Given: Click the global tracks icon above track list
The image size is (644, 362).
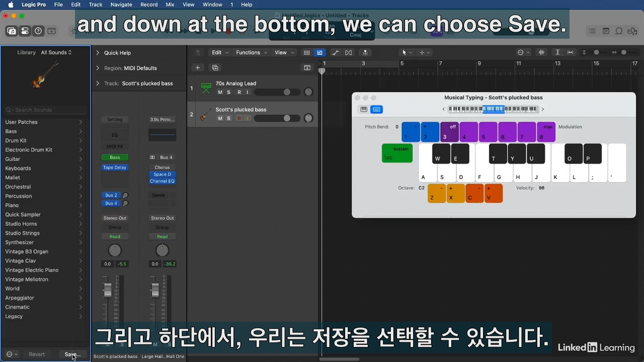Looking at the screenshot, I should pos(307,68).
